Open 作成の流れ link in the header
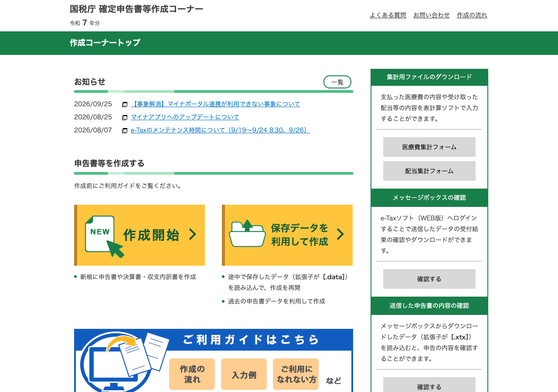The height and width of the screenshot is (392, 558). pyautogui.click(x=472, y=15)
